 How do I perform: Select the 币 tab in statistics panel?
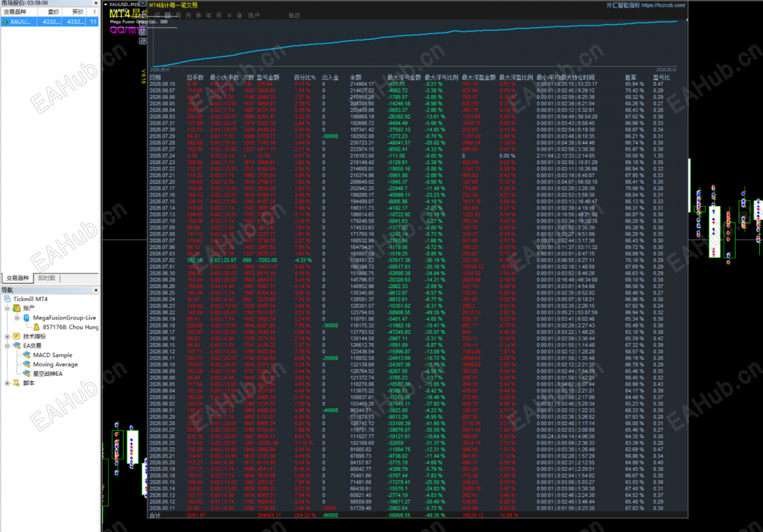point(219,15)
